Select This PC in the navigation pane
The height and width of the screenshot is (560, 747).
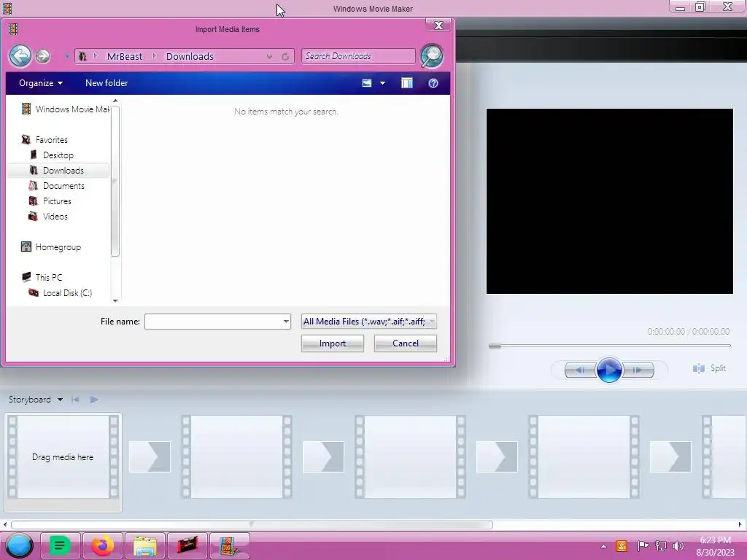(x=42, y=277)
